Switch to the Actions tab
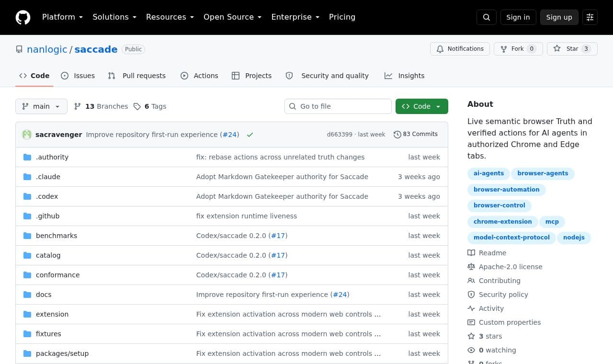Screen dimensions: 613x364 click(199, 76)
